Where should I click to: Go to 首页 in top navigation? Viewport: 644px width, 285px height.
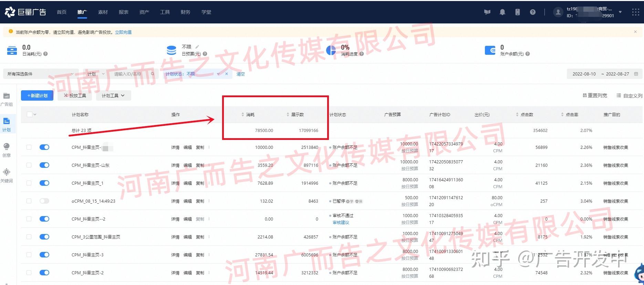tap(62, 12)
